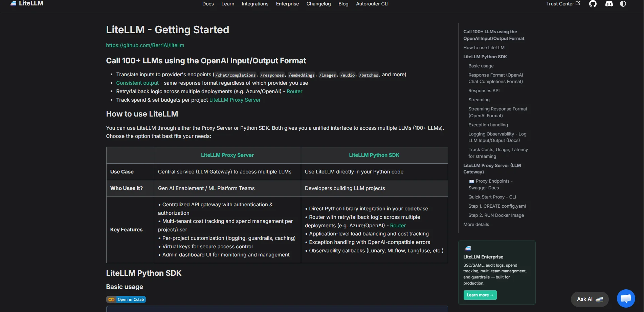Click the /chat/completions code snippet
644x312 pixels.
(x=236, y=75)
